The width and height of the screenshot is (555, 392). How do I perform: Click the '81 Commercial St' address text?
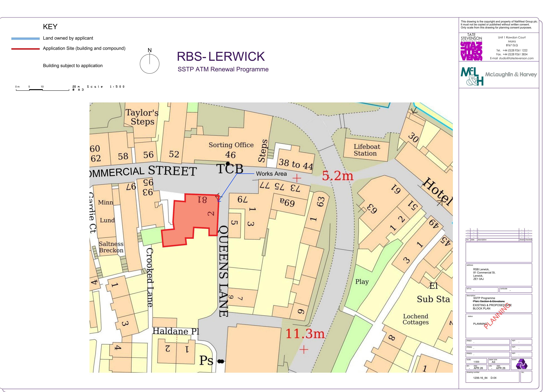[x=484, y=272]
